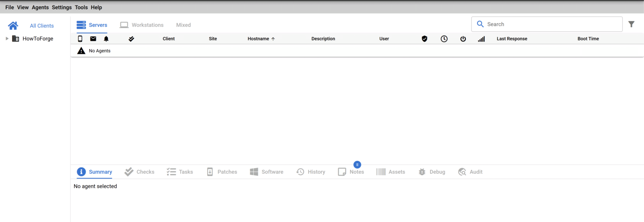Open the Tools menu

81,7
